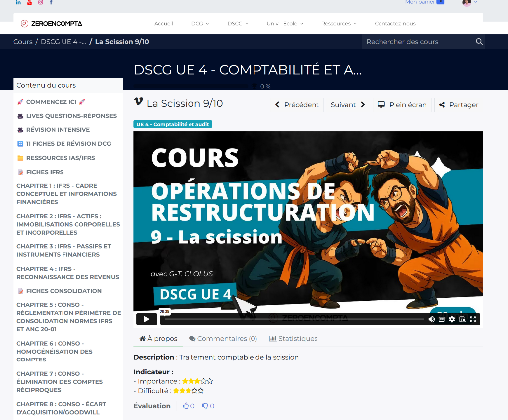Open the Ressources dropdown menu
Viewport: 508px width, 420px height.
339,23
